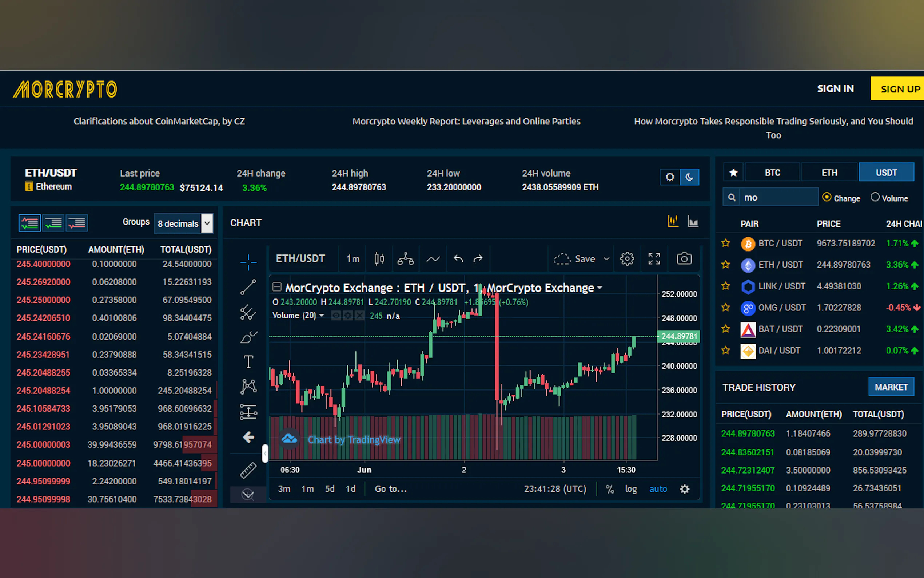Expand the Save dropdown arrow
Screen dimensions: 924x578
(606, 259)
